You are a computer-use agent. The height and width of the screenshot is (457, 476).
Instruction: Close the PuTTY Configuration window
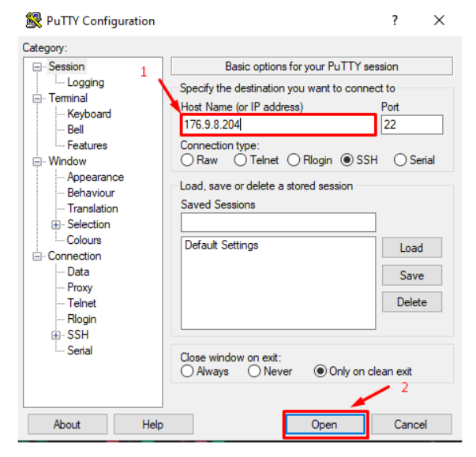click(x=439, y=21)
